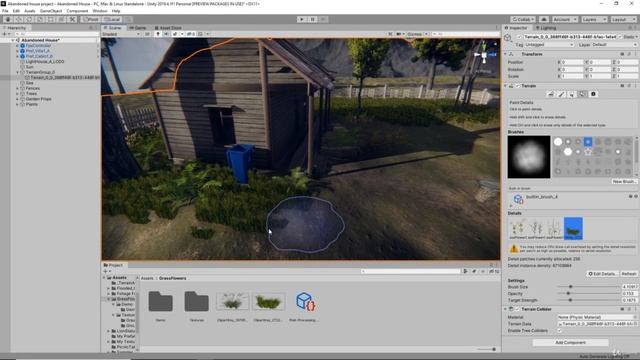Open Shaded draw mode dropdown

pos(121,34)
